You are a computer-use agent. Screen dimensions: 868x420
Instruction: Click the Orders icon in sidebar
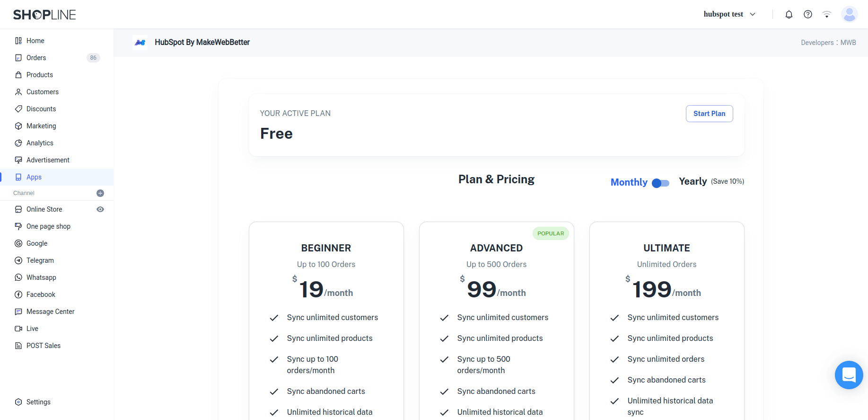pyautogui.click(x=18, y=58)
